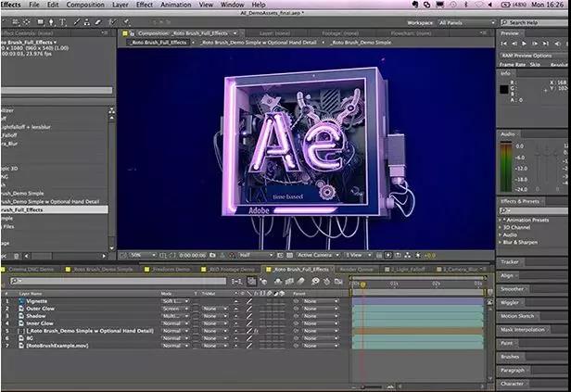Open the 1 View layout dropdown

point(358,255)
